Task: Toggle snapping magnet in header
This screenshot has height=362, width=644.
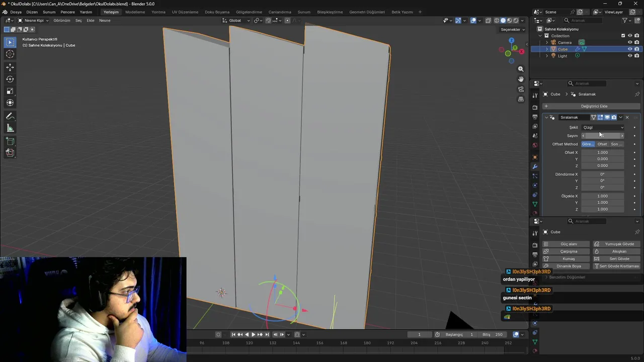Action: (x=268, y=21)
